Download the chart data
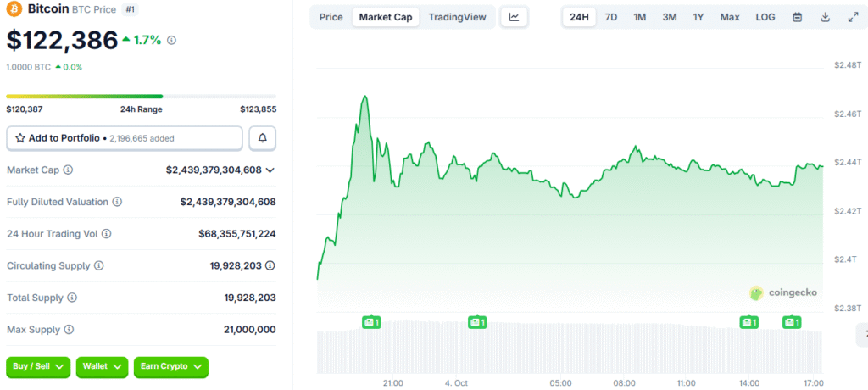The width and height of the screenshot is (868, 390). point(825,17)
